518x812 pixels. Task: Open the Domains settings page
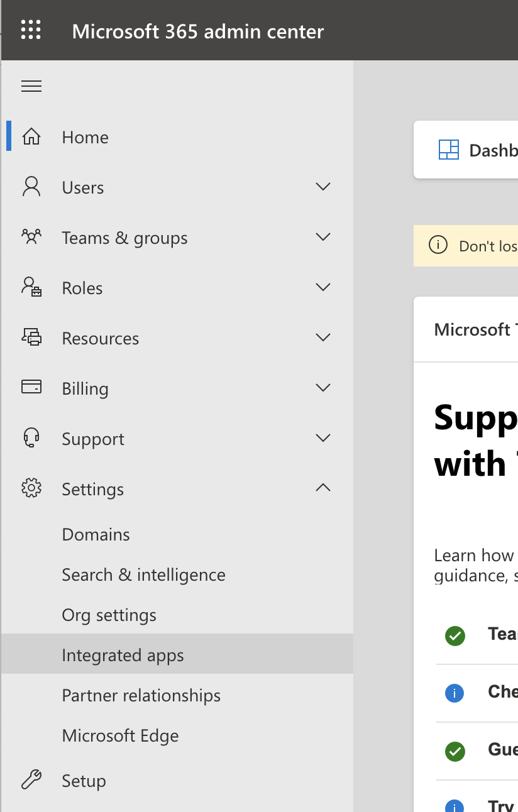(x=96, y=534)
